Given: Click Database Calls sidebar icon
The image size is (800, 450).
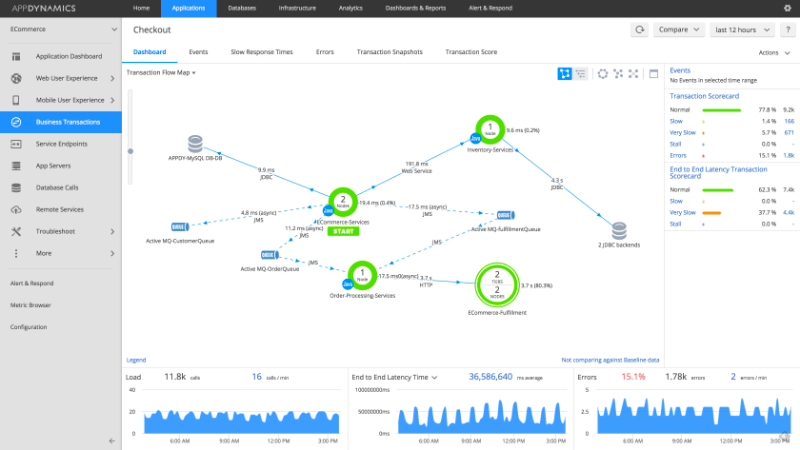Looking at the screenshot, I should 16,188.
